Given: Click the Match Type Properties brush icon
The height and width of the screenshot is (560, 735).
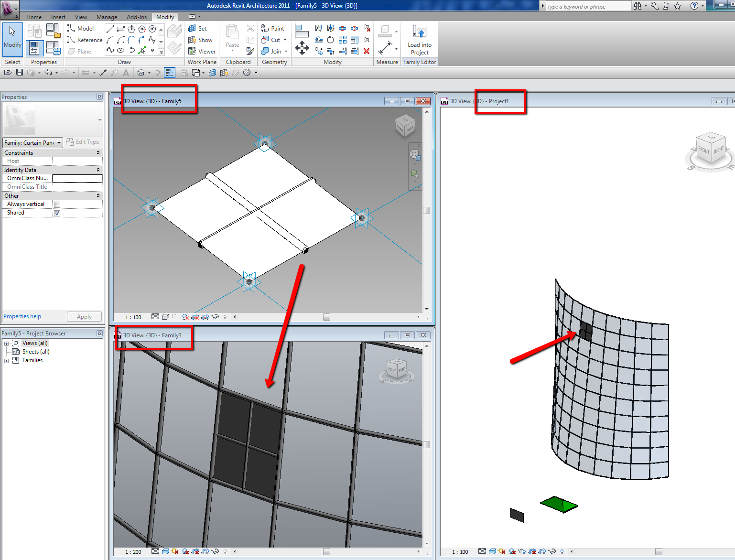Looking at the screenshot, I should pyautogui.click(x=250, y=51).
